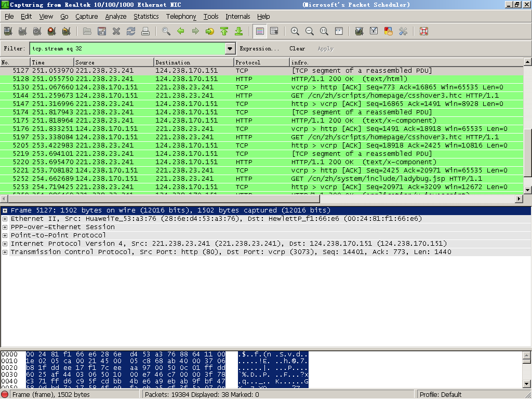This screenshot has height=399, width=532.
Task: Click the close capture file icon
Action: point(116,31)
